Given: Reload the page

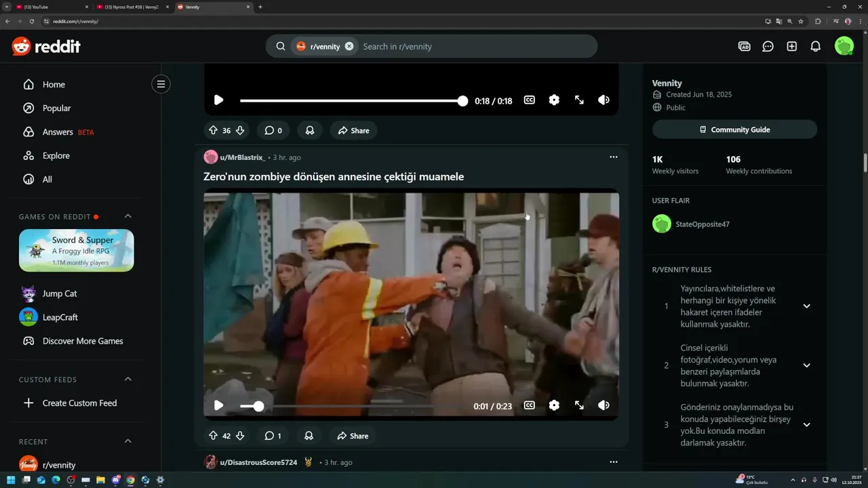Looking at the screenshot, I should (x=31, y=21).
